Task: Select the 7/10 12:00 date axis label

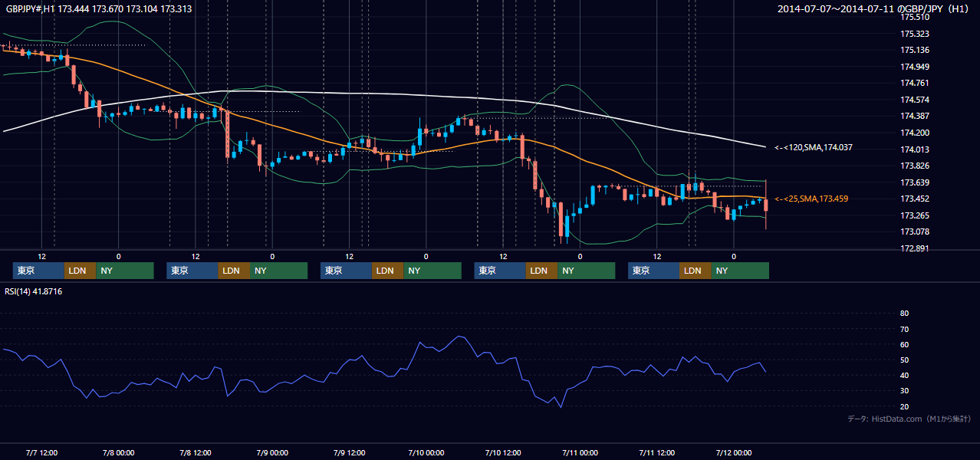Action: [x=502, y=452]
